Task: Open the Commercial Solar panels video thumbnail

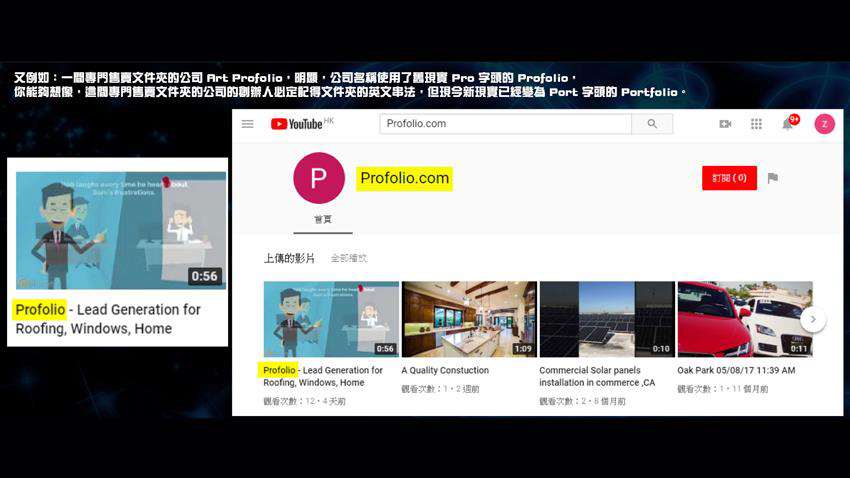Action: pyautogui.click(x=607, y=319)
